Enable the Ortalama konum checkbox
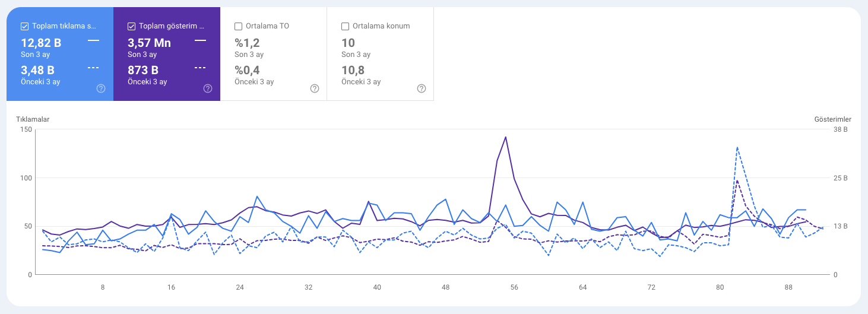 (x=345, y=26)
